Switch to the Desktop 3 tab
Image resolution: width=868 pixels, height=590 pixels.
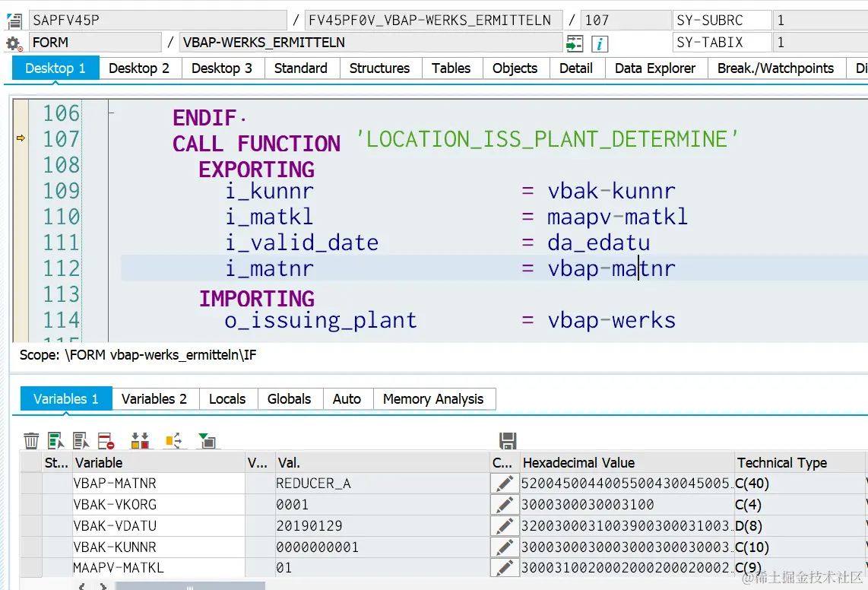click(222, 68)
